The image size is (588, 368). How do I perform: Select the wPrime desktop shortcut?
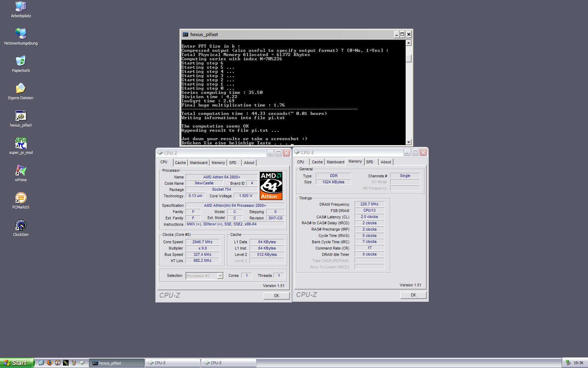tap(21, 173)
